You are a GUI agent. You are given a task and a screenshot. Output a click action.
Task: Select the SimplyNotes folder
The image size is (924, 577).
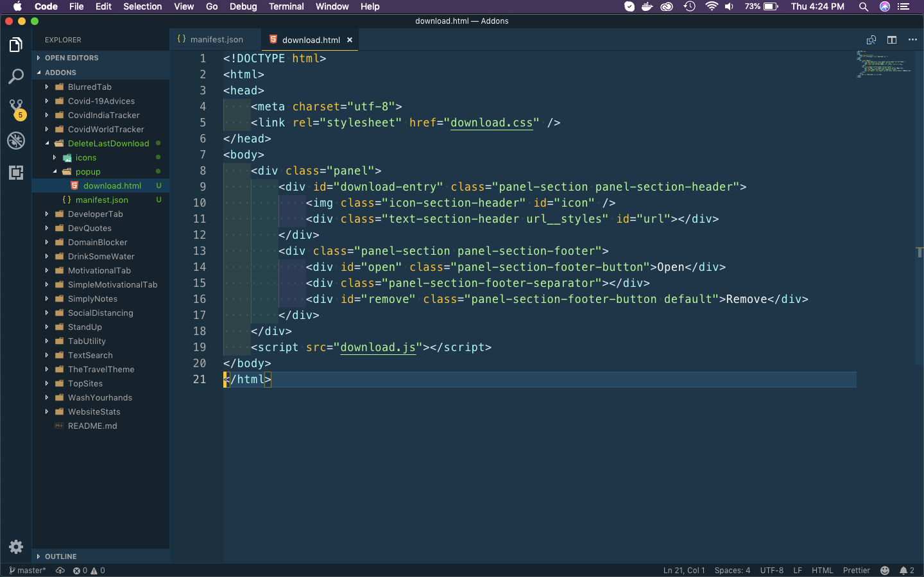[101, 298]
